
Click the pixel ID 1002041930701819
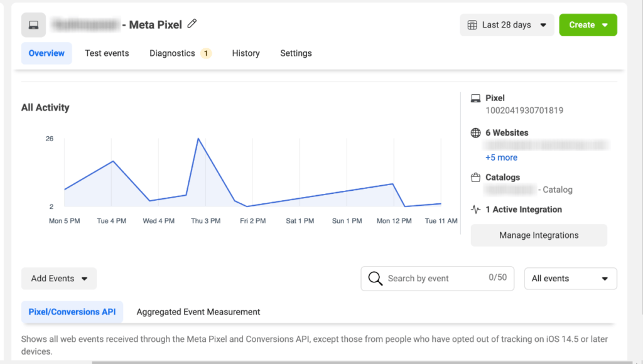pos(524,110)
